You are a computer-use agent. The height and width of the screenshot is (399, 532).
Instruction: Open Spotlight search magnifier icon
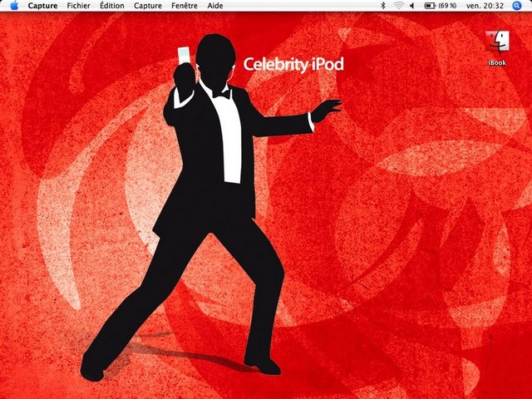coord(517,6)
